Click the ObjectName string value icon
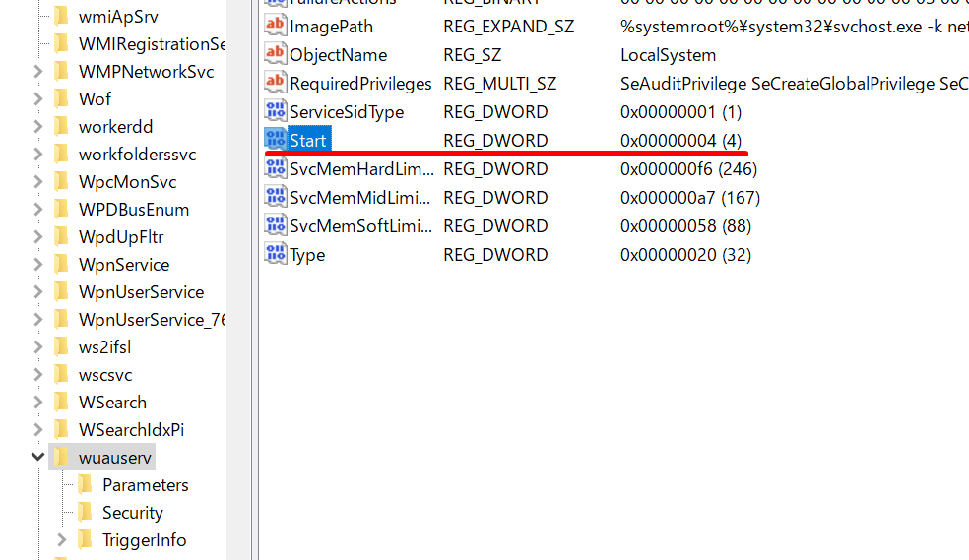The image size is (969, 560). tap(275, 54)
